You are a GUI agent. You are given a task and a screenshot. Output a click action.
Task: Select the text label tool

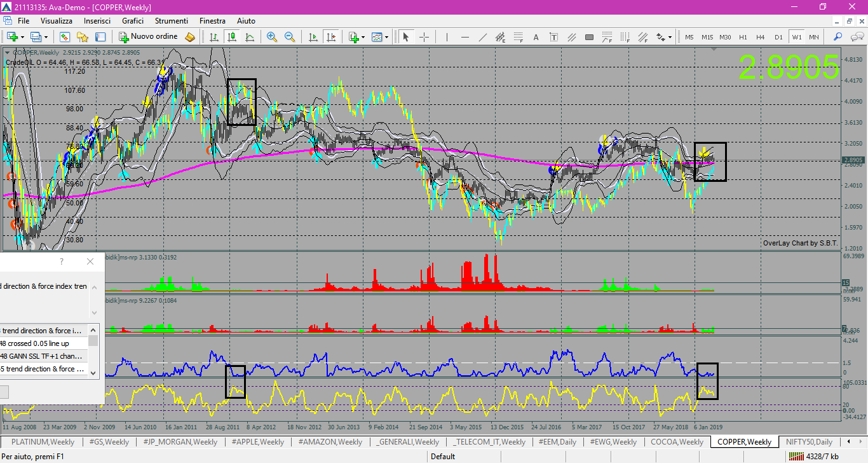pyautogui.click(x=554, y=37)
